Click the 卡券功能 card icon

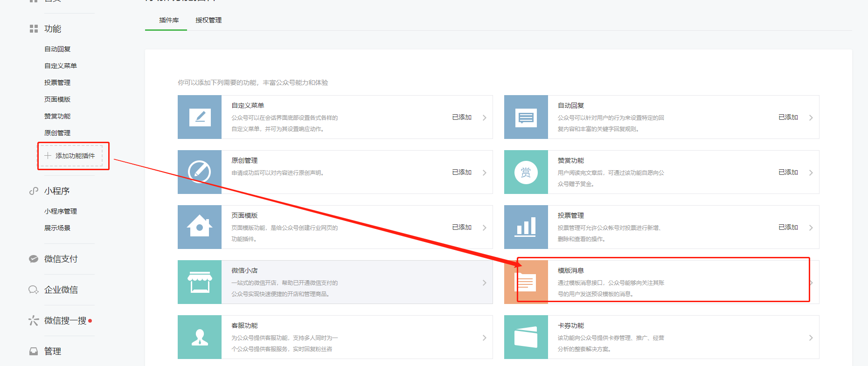pyautogui.click(x=526, y=337)
